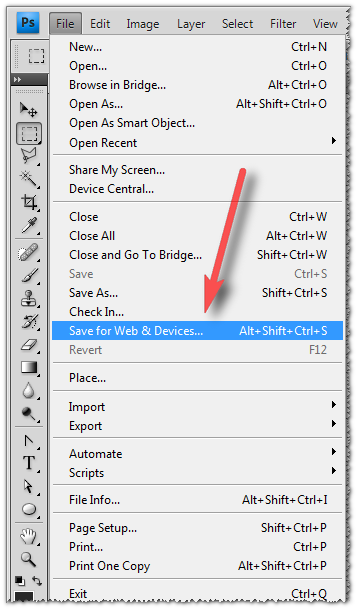Select the Horizontal Type tool
The height and width of the screenshot is (614, 362).
[29, 463]
